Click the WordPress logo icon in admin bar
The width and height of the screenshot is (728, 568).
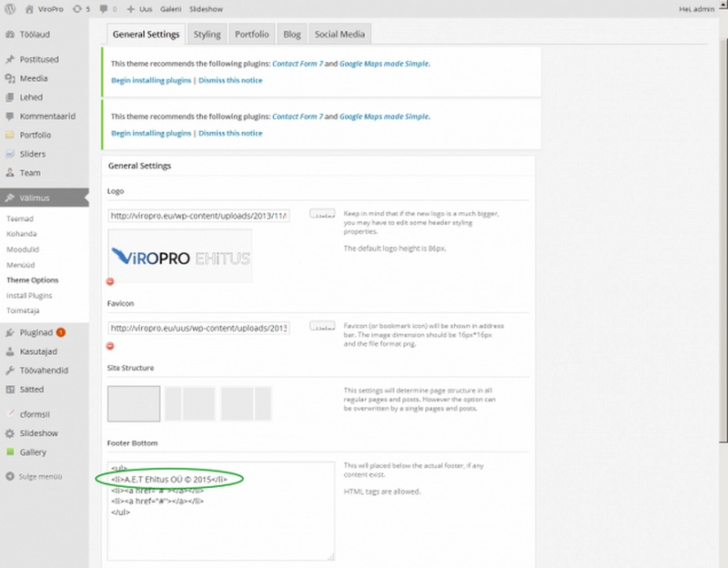coord(9,7)
